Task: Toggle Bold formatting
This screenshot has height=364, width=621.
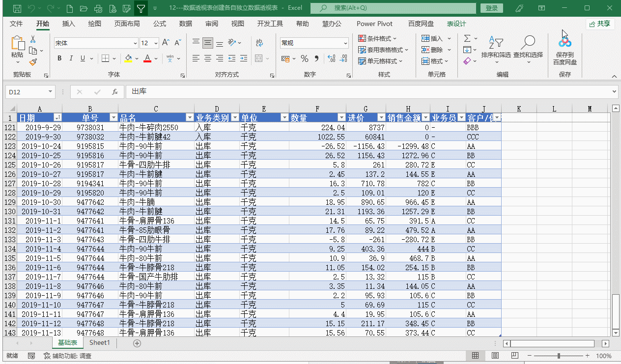Action: 59,58
